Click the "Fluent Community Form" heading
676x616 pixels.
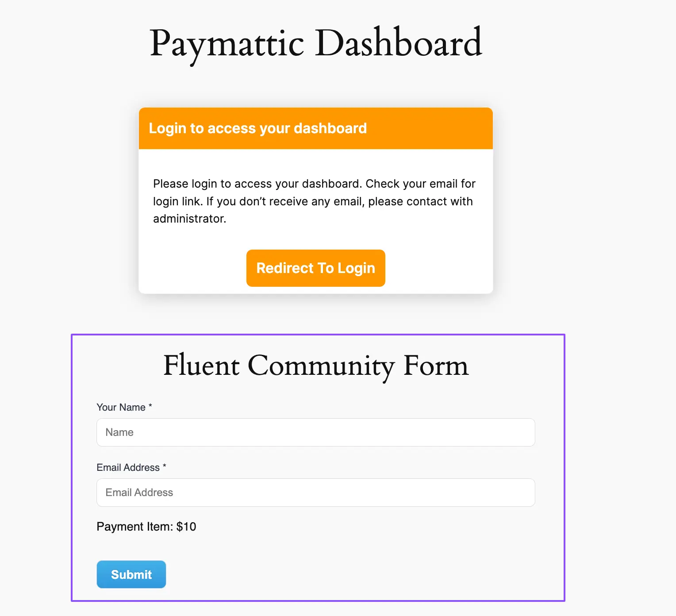[315, 366]
